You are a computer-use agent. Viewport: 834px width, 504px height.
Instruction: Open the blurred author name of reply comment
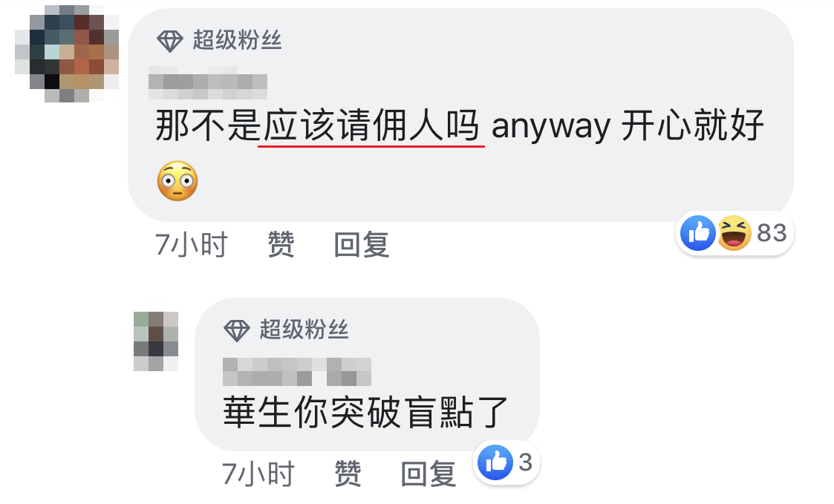coord(297,372)
